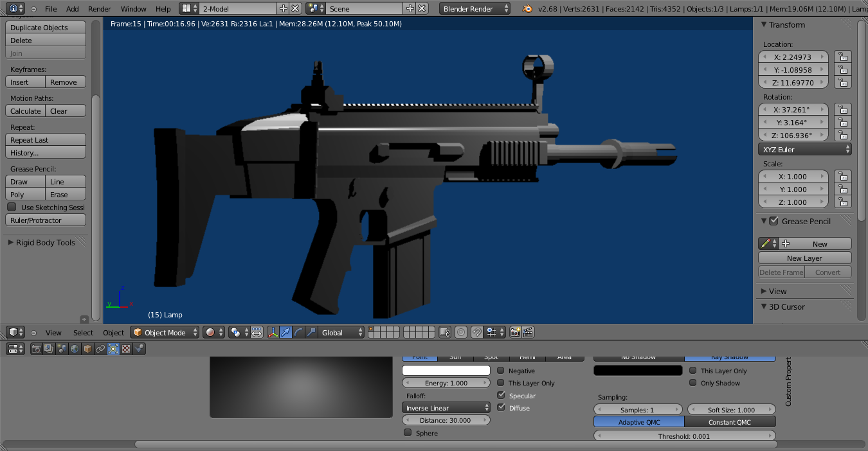This screenshot has height=451, width=868.
Task: Click the Blender logo in the header
Action: [x=527, y=8]
